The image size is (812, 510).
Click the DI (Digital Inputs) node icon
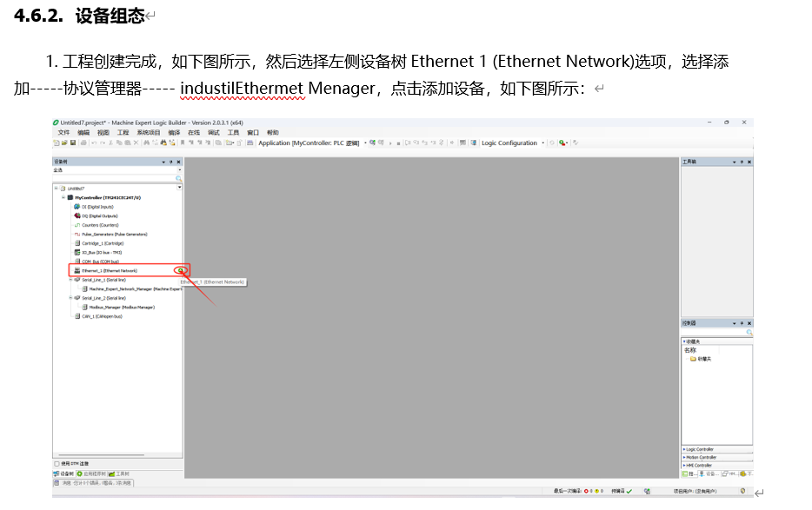77,207
